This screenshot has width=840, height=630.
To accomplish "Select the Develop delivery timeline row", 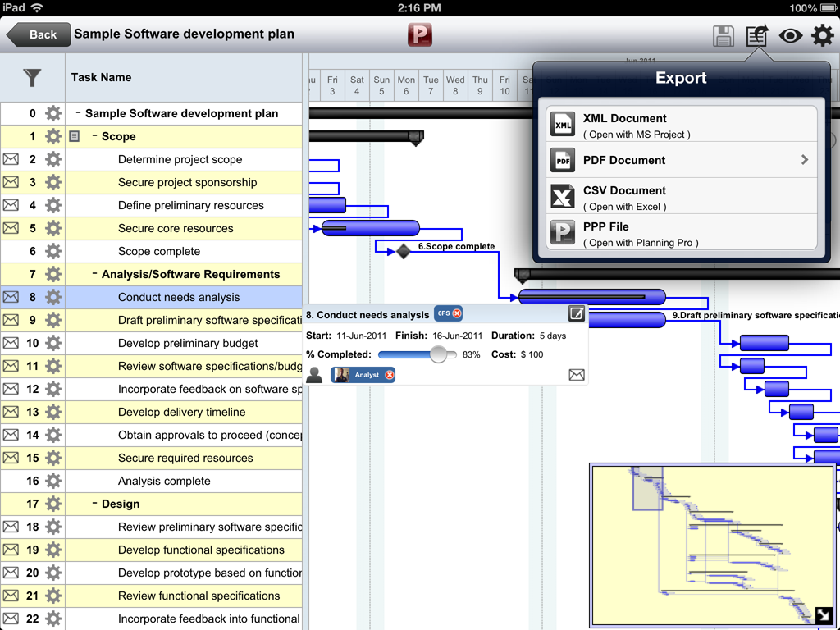I will 151,412.
